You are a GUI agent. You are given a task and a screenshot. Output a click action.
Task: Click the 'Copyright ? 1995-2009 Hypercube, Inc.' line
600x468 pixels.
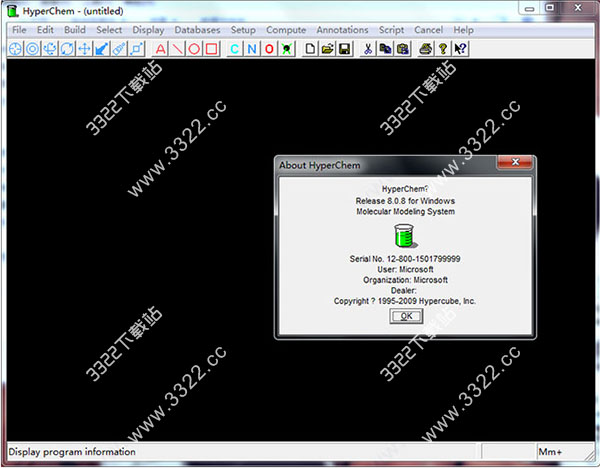405,301
